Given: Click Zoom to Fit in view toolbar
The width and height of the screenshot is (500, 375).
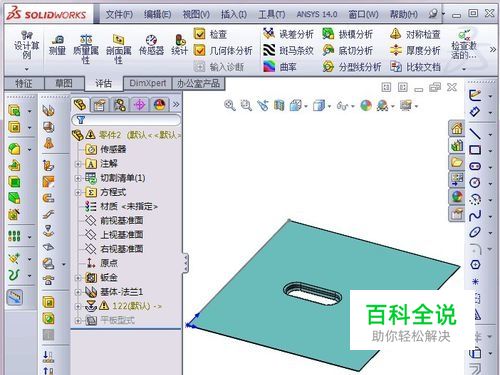Looking at the screenshot, I should tap(230, 106).
